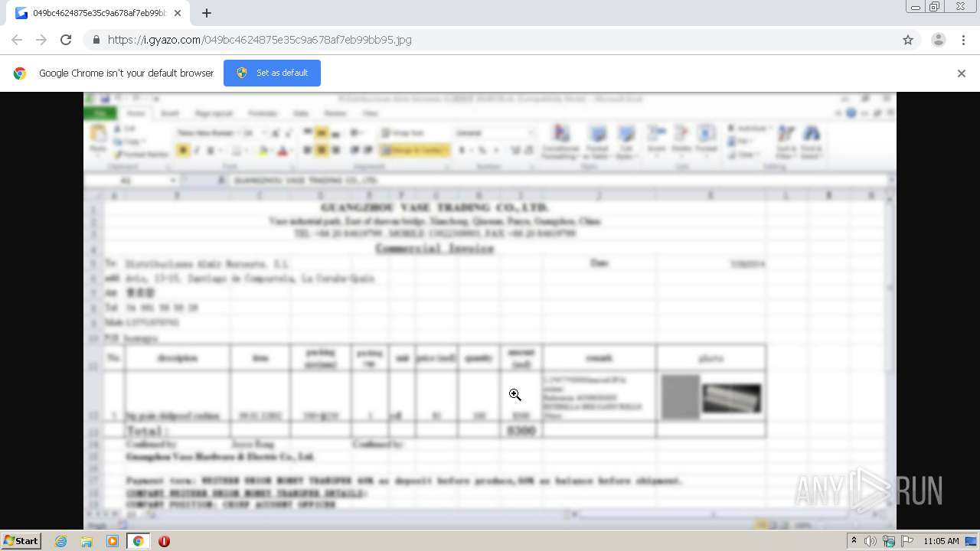
Task: Open a new tab with the plus button
Action: [x=207, y=13]
